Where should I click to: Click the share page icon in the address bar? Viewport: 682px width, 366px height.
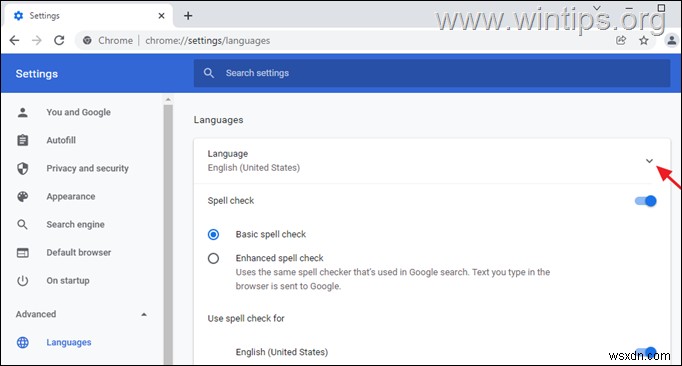pos(621,40)
